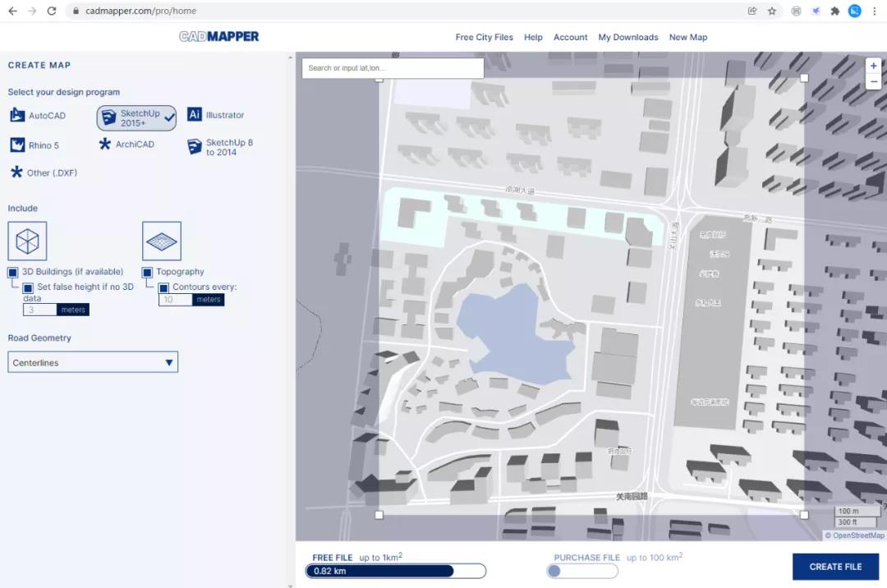Select the SketchUp 8 to 2014 option

220,147
